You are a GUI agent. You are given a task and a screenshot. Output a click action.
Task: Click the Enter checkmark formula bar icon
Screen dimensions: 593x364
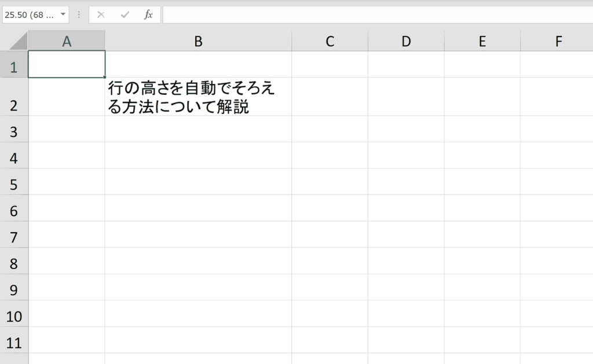pos(125,14)
